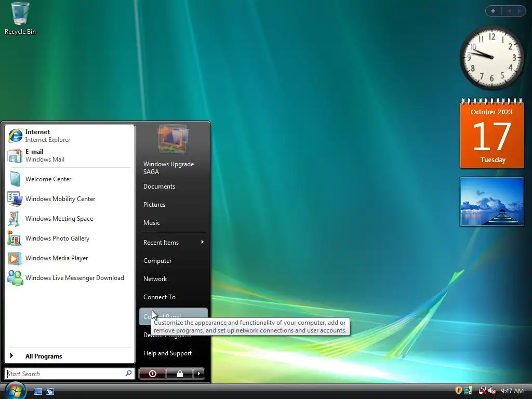Start Windows Meeting Space

tap(70, 219)
